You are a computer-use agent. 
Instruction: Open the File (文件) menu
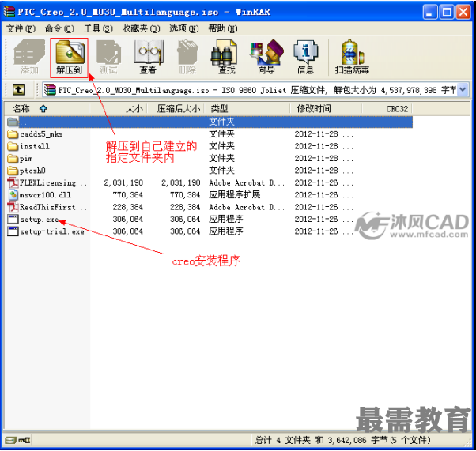(21, 28)
